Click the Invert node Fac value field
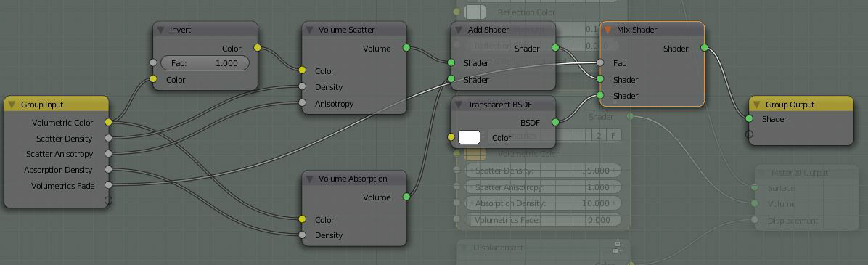Screen dimensions: 868x265 coord(205,63)
